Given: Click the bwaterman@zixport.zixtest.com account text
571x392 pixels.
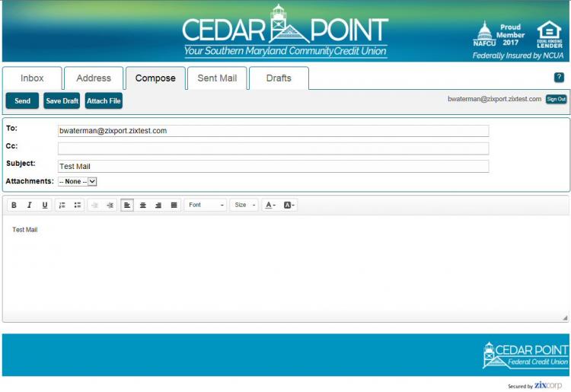Looking at the screenshot, I should (x=494, y=99).
